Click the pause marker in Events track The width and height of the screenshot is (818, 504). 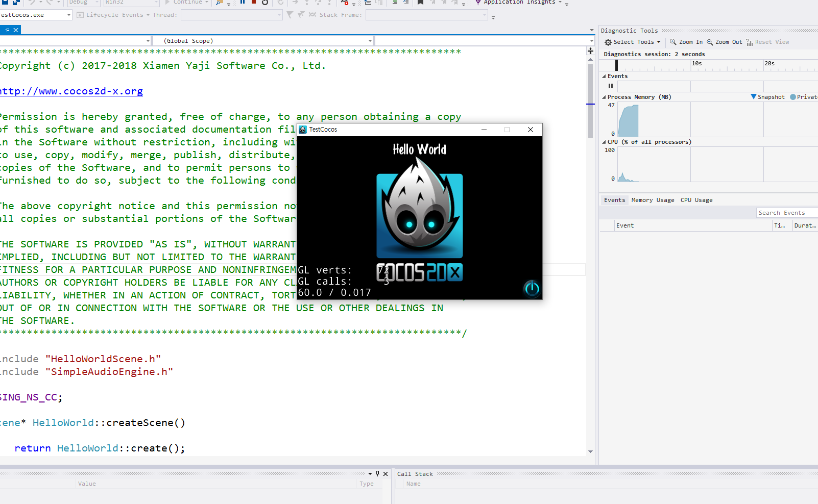coord(611,86)
